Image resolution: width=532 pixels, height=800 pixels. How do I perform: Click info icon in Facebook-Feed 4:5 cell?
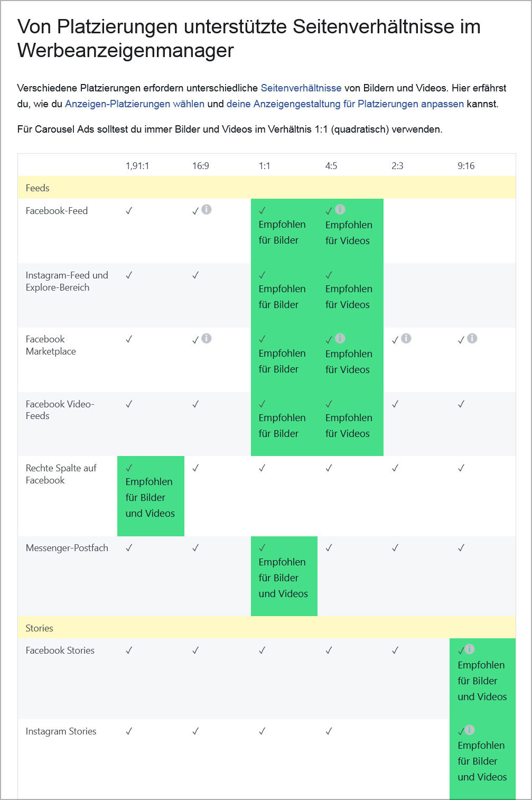click(x=340, y=209)
